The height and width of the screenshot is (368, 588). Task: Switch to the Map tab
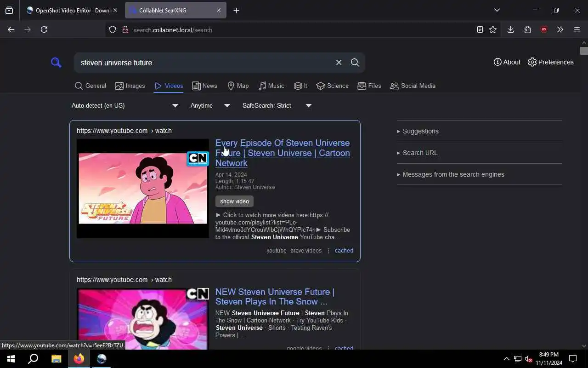point(238,86)
